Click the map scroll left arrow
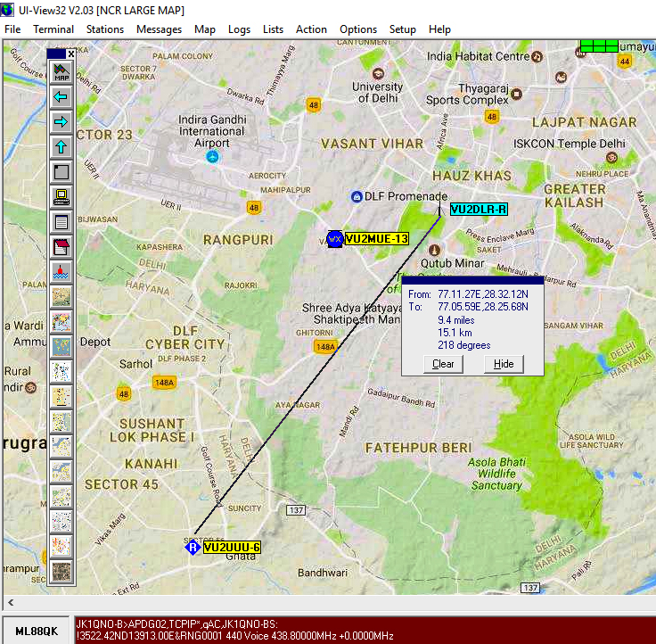The width and height of the screenshot is (656, 644). point(11,603)
